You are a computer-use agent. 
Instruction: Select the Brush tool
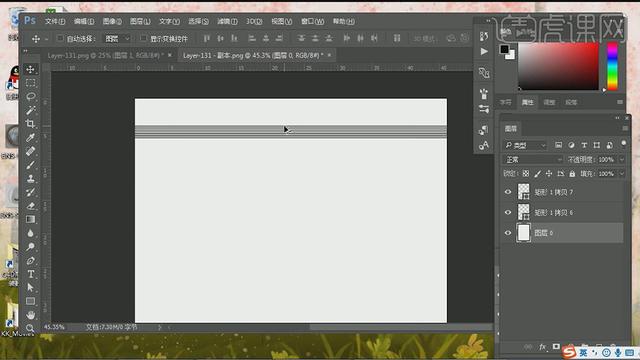point(31,165)
